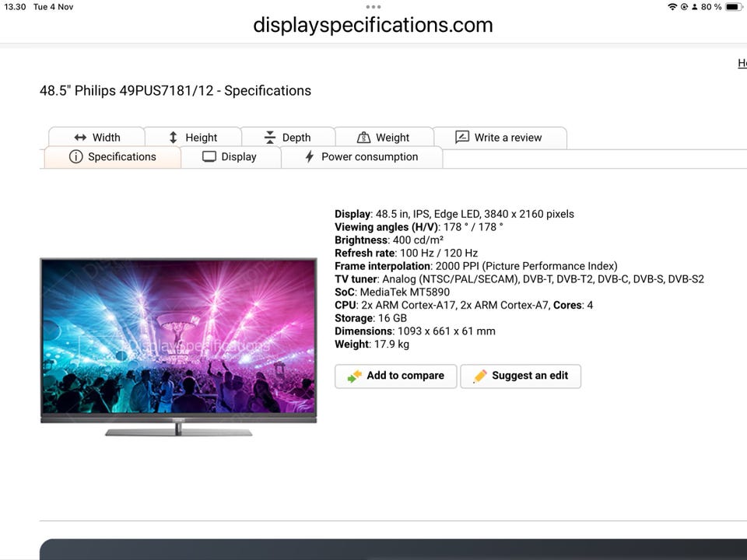Screen dimensions: 747x560
Task: Tap the displayspecifications.com address bar
Action: point(373,25)
